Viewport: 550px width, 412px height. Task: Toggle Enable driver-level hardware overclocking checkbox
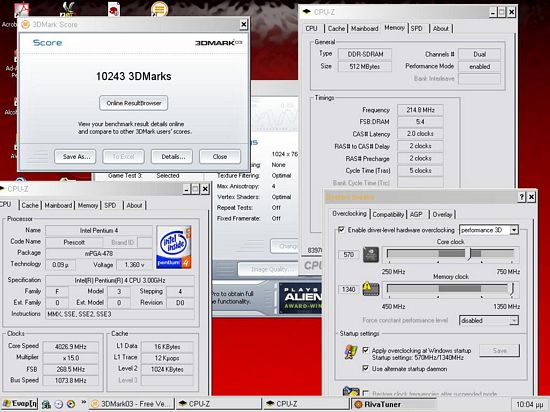pyautogui.click(x=341, y=230)
